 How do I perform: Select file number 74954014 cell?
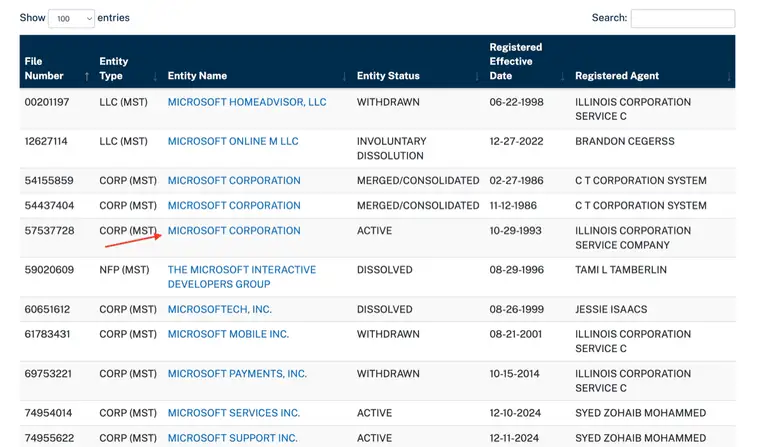48,413
